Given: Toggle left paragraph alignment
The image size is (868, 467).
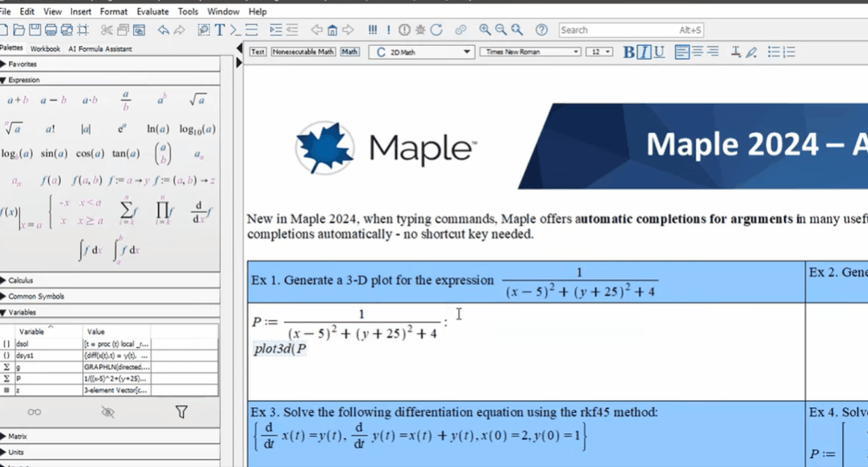Looking at the screenshot, I should tap(682, 52).
